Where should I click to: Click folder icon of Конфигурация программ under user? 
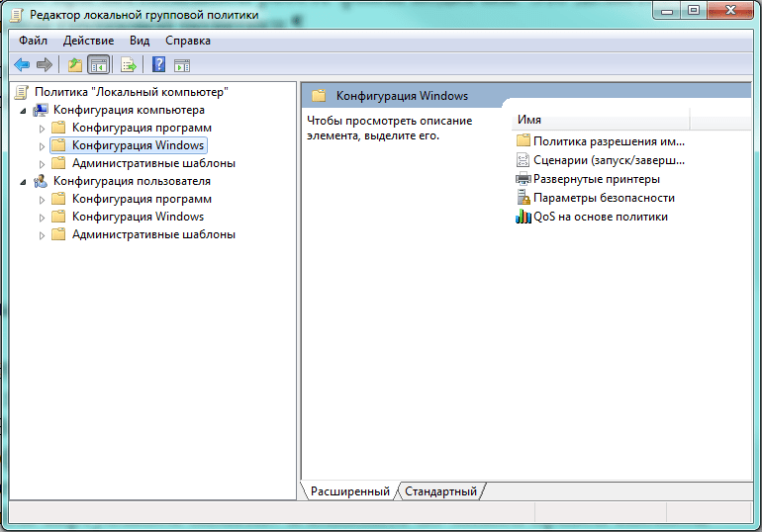58,199
